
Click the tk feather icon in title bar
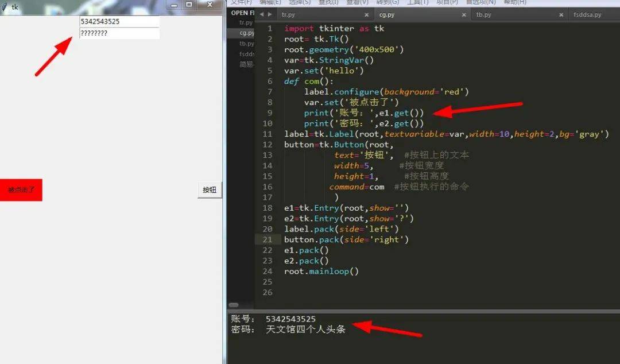point(5,7)
